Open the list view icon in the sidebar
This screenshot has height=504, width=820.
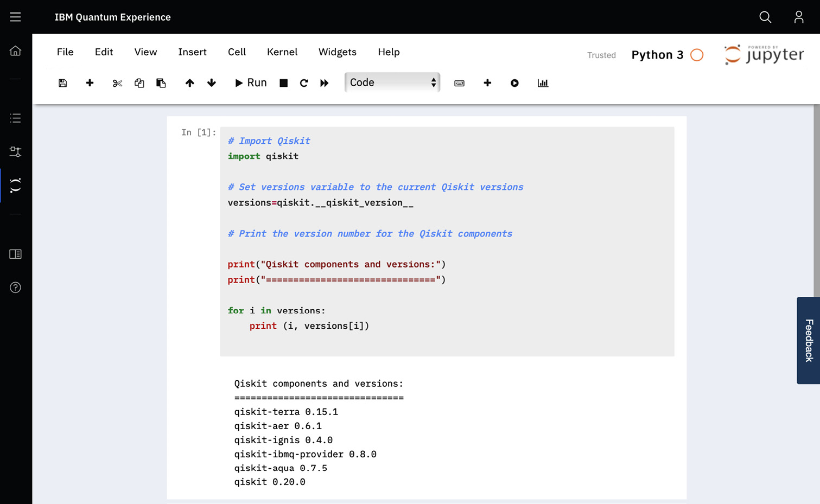pyautogui.click(x=15, y=118)
